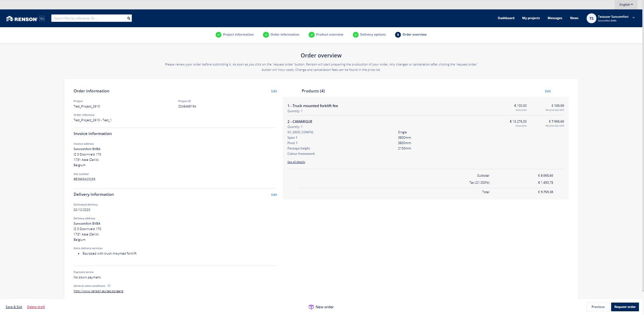Open the English language dropdown
This screenshot has height=315, width=644.
(626, 5)
